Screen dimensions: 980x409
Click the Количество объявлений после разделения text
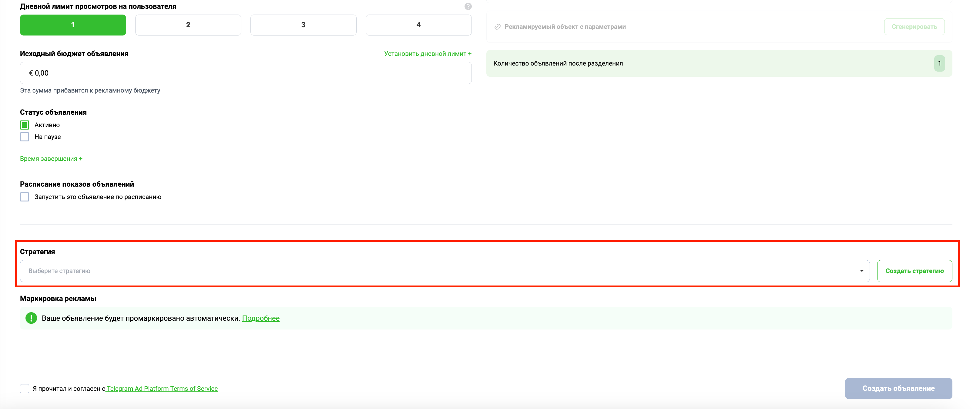tap(558, 63)
